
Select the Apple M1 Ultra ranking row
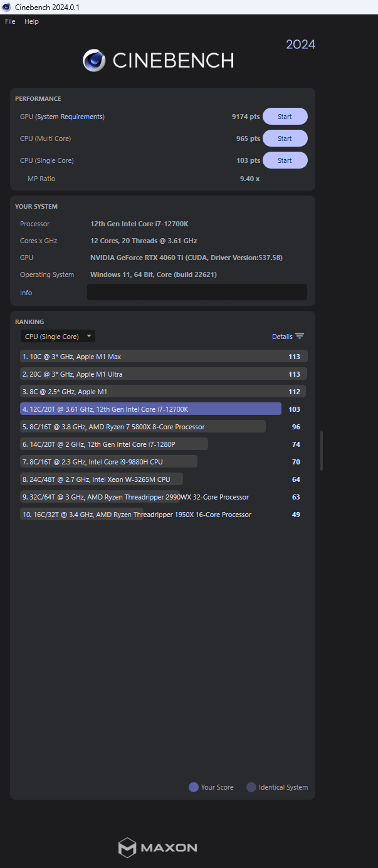(x=164, y=374)
